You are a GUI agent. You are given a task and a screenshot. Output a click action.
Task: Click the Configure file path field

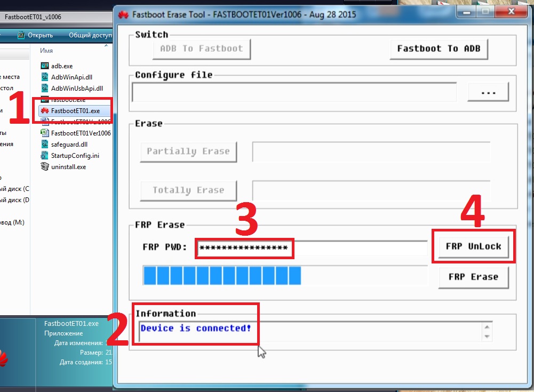[x=294, y=92]
